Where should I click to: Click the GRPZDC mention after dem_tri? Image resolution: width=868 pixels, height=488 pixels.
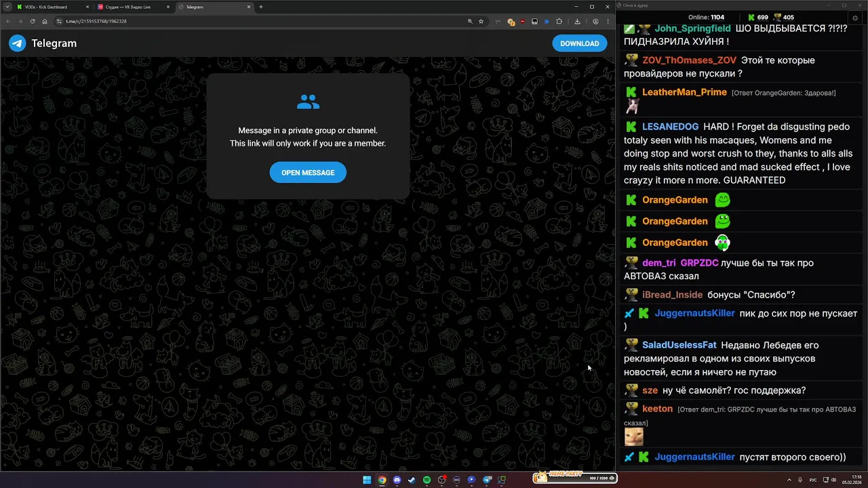click(x=699, y=263)
